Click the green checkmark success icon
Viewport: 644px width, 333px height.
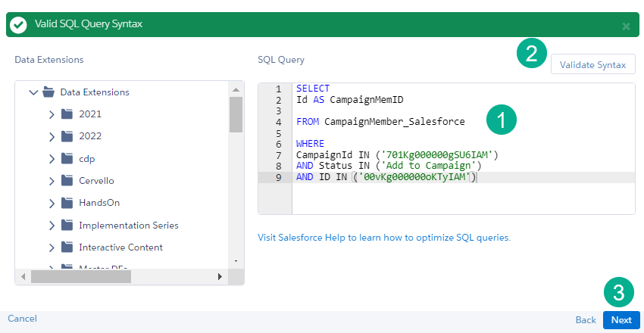[19, 25]
